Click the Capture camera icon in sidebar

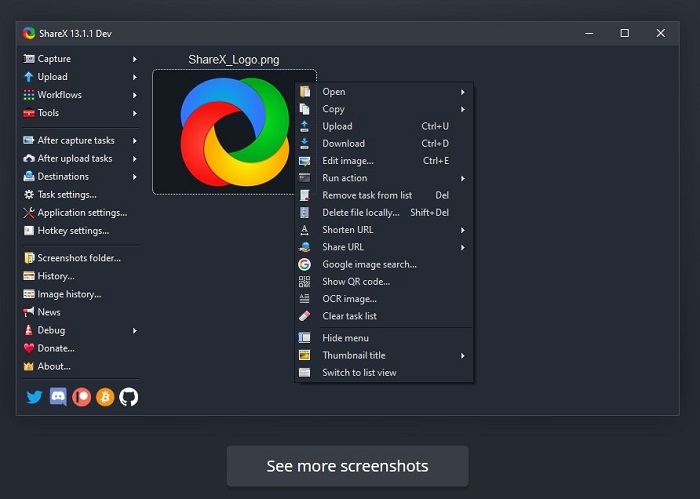click(x=29, y=59)
